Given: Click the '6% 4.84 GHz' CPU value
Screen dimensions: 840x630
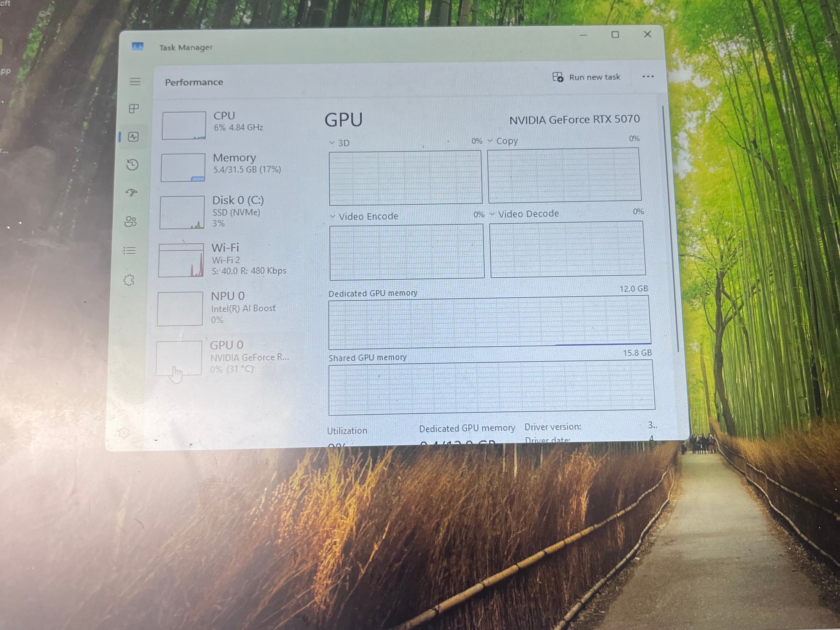Looking at the screenshot, I should (238, 128).
